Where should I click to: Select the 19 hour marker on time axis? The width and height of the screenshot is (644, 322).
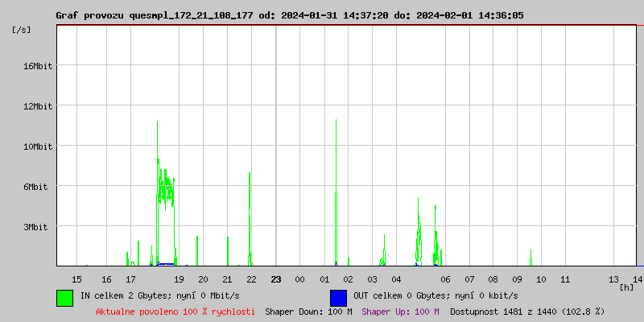click(179, 279)
